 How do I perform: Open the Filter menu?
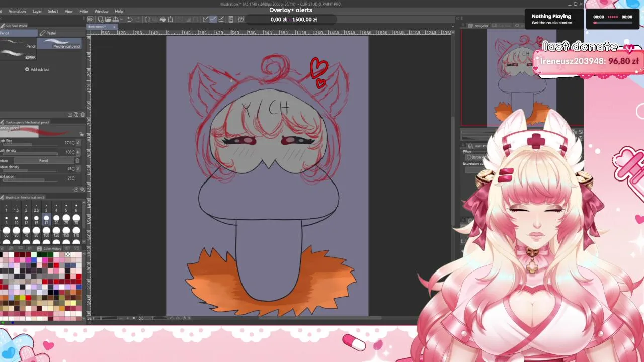coord(84,11)
